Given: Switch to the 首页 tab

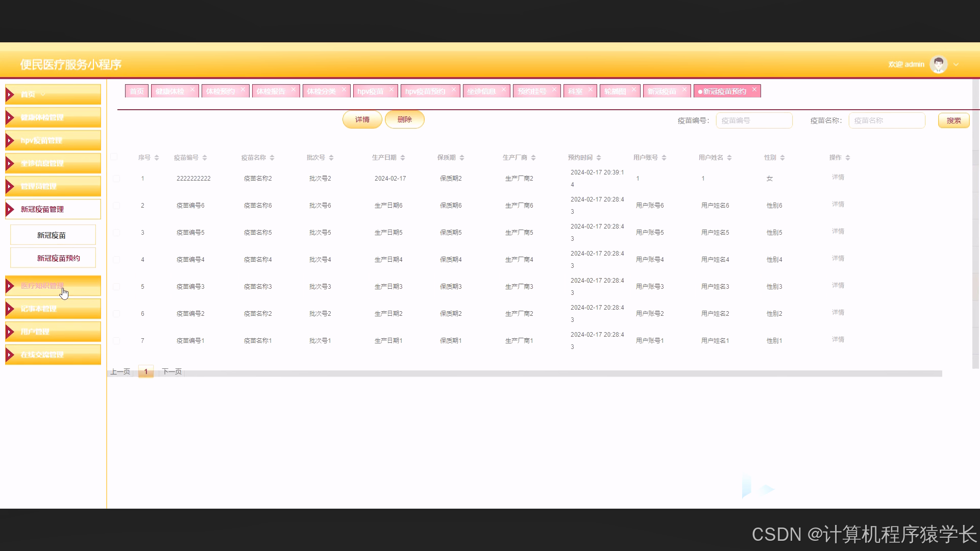Looking at the screenshot, I should 136,91.
